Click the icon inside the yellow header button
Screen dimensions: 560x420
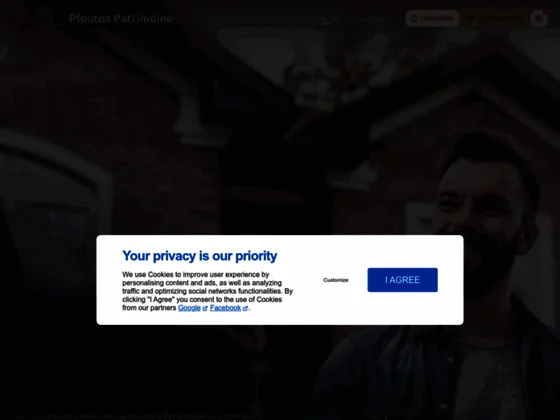coord(471,18)
